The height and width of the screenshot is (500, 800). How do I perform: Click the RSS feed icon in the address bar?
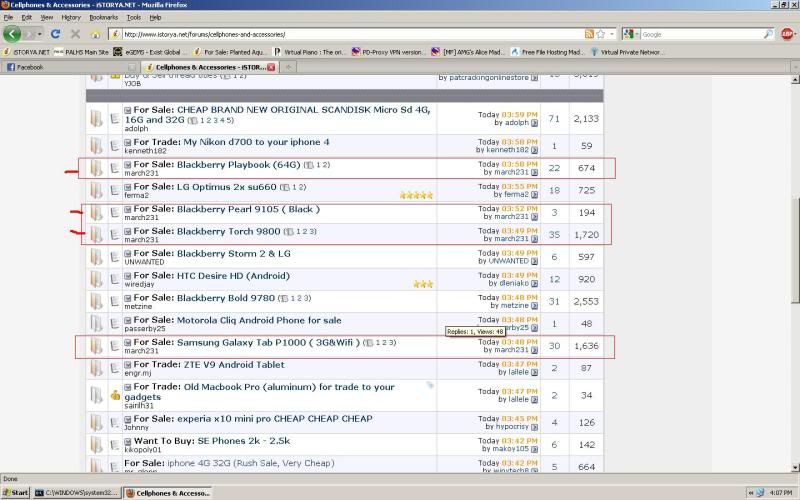[x=588, y=34]
